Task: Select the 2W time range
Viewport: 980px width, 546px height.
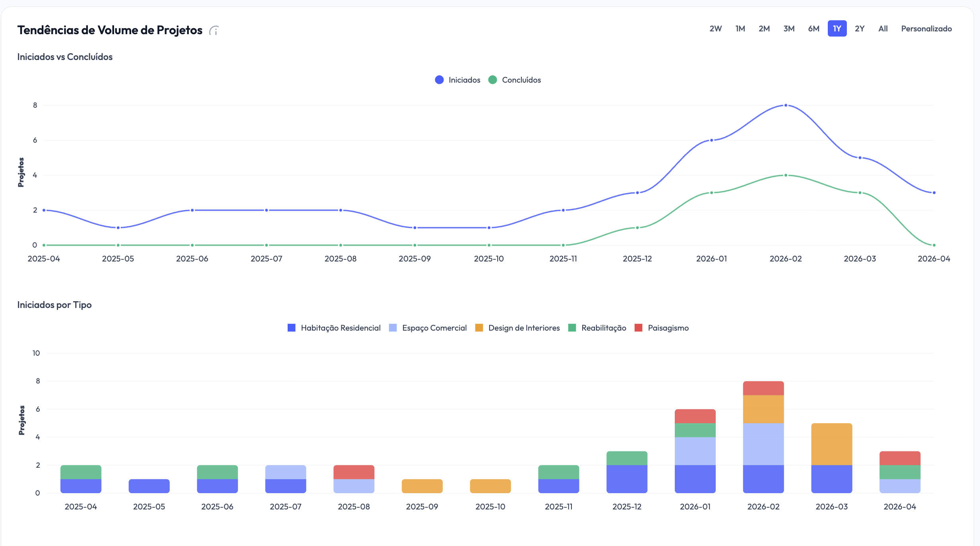Action: pos(715,28)
